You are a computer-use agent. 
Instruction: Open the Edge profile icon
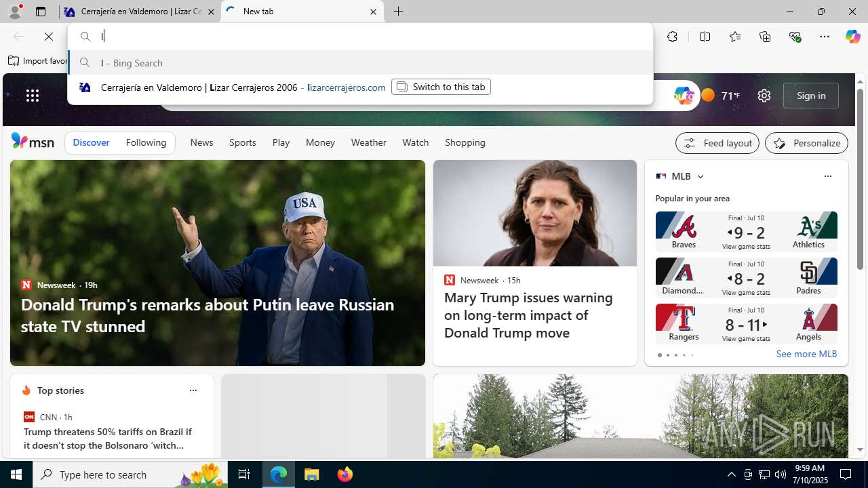[14, 12]
